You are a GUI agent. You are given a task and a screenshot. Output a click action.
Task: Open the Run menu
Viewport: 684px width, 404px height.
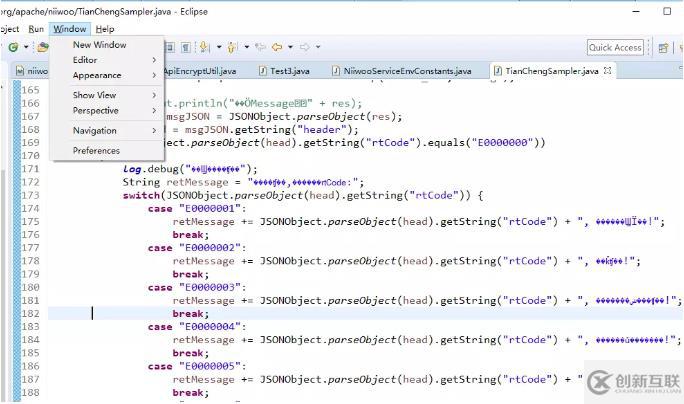tap(36, 29)
